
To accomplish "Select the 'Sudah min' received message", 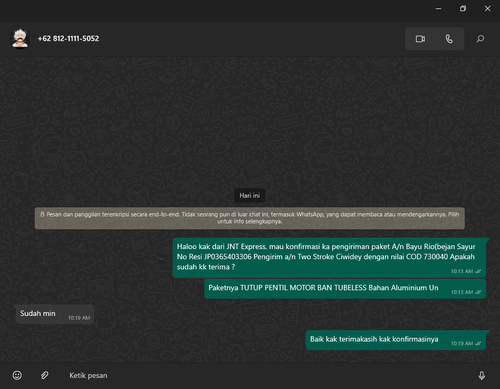I will coord(55,314).
